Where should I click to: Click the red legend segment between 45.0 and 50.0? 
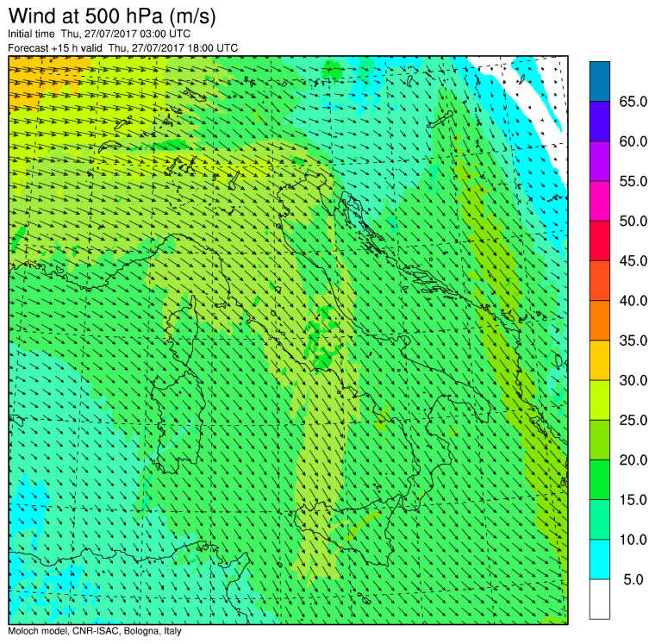pyautogui.click(x=600, y=241)
